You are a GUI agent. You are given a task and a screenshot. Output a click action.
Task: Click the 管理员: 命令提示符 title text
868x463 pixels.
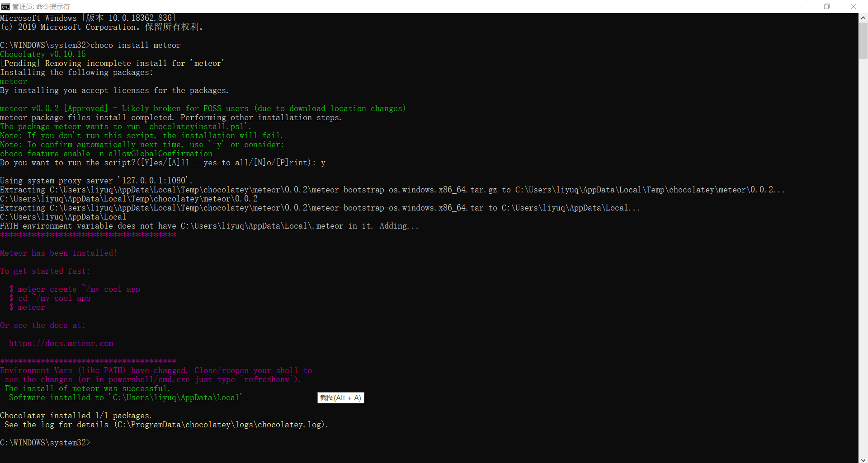[41, 6]
